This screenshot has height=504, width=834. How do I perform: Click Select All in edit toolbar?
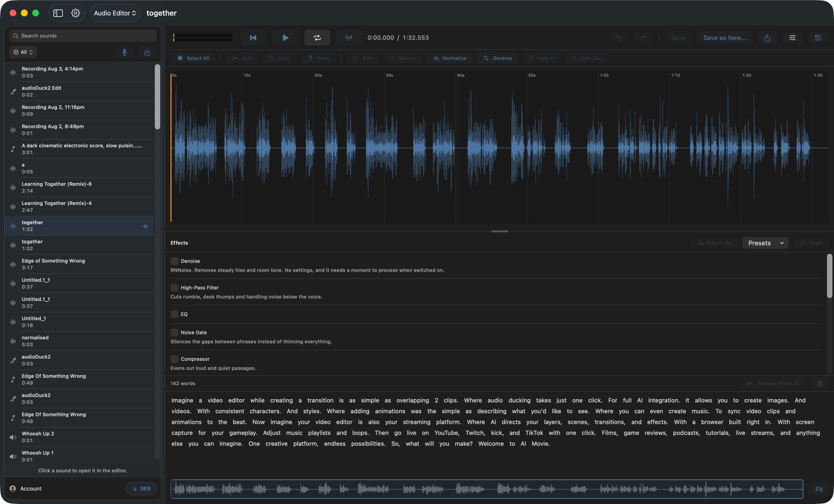point(193,58)
